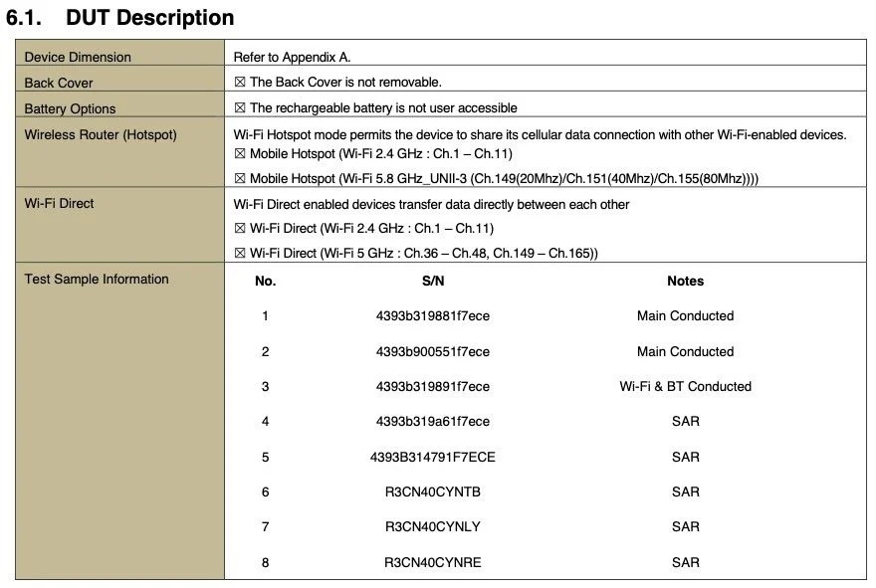The image size is (876, 588).
Task: Select the Device Dimension row label
Action: pyautogui.click(x=78, y=57)
